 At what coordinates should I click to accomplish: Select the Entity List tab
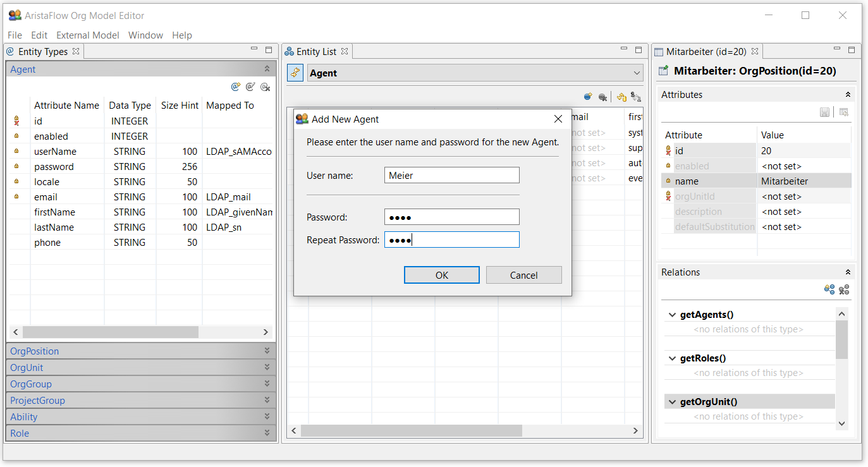(x=316, y=52)
